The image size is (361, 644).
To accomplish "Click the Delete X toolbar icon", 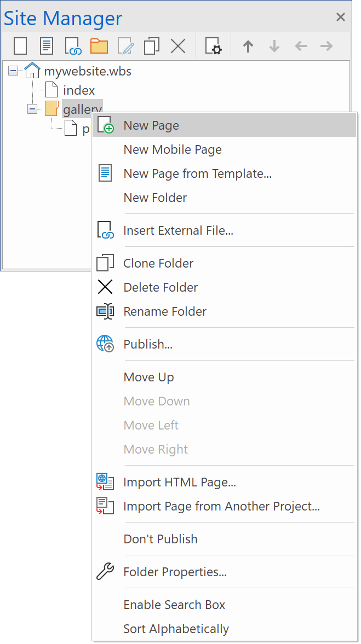I will tap(178, 46).
